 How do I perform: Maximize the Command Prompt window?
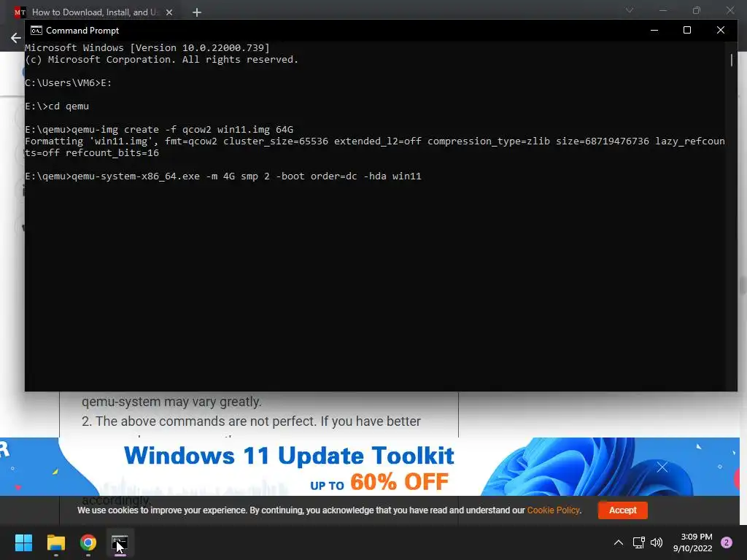(687, 30)
